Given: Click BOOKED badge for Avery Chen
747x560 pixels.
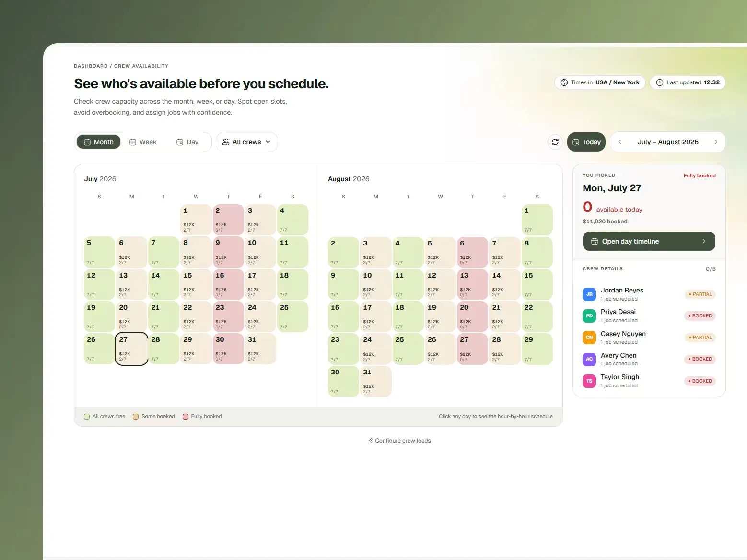Looking at the screenshot, I should pyautogui.click(x=700, y=359).
